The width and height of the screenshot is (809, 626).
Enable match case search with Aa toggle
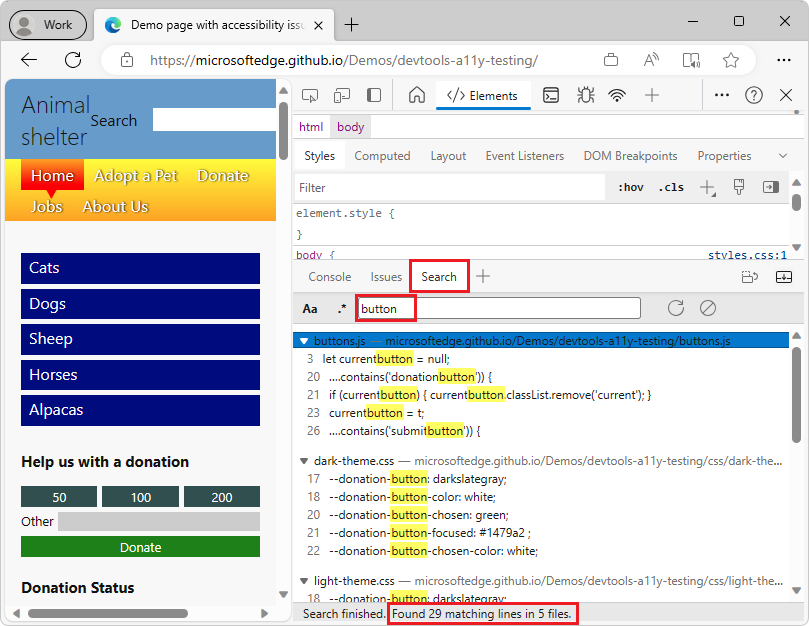tap(310, 308)
